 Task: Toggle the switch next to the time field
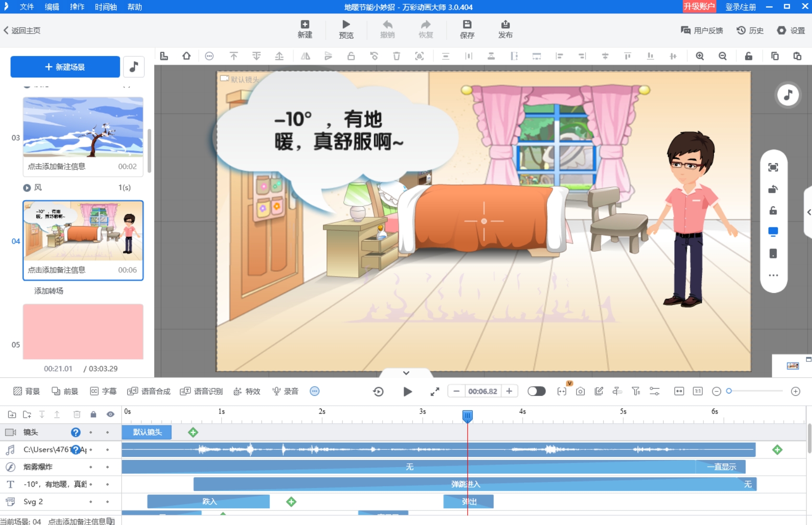tap(537, 391)
